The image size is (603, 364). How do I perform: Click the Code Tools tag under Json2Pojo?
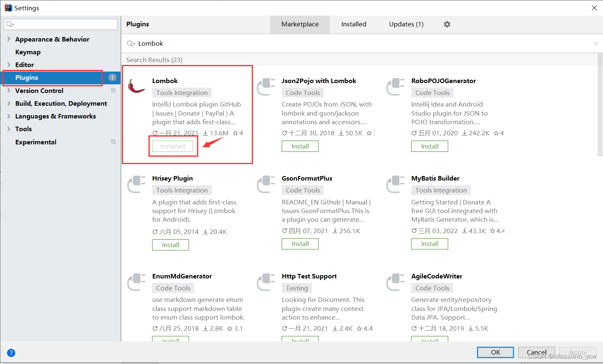point(303,93)
